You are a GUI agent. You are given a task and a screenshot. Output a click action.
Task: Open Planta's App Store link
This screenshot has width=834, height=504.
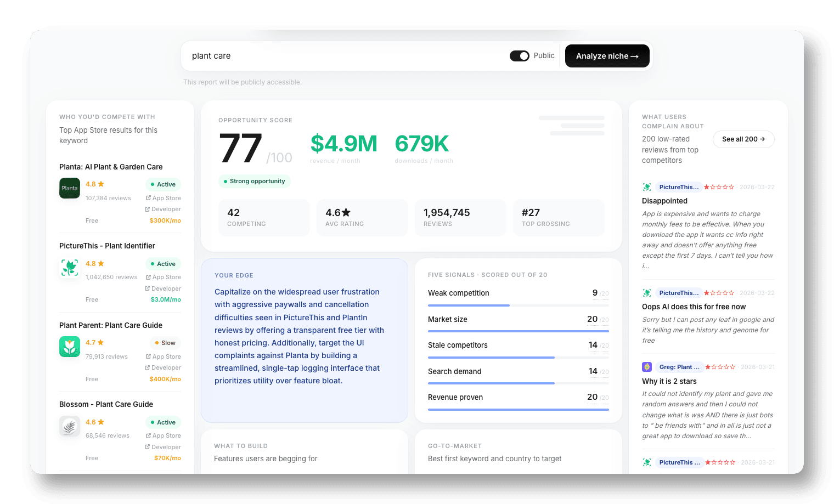(162, 198)
